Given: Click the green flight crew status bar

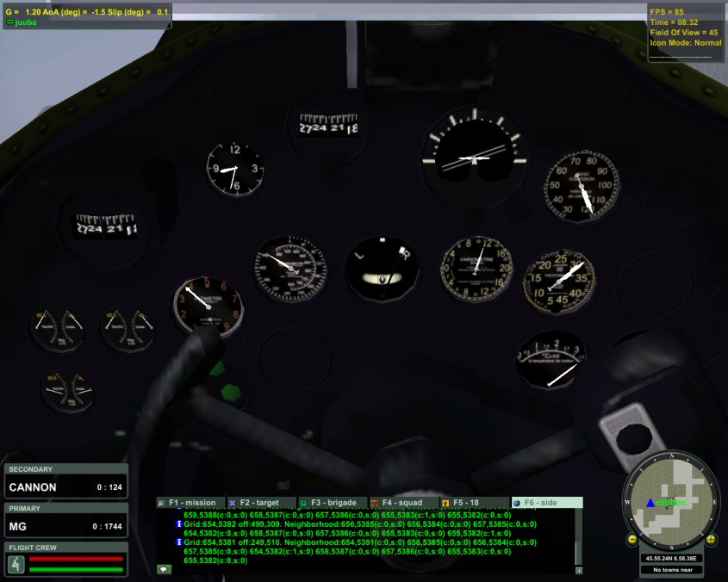Looking at the screenshot, I should click(x=76, y=569).
